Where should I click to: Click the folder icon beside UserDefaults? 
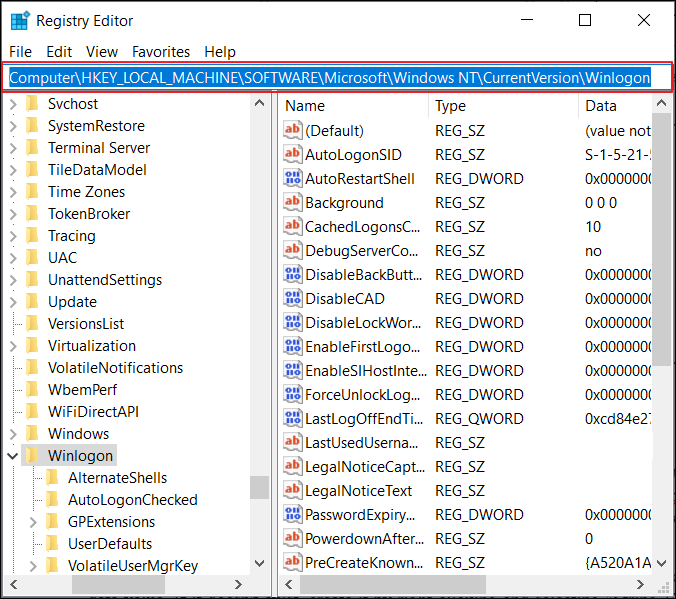coord(52,543)
